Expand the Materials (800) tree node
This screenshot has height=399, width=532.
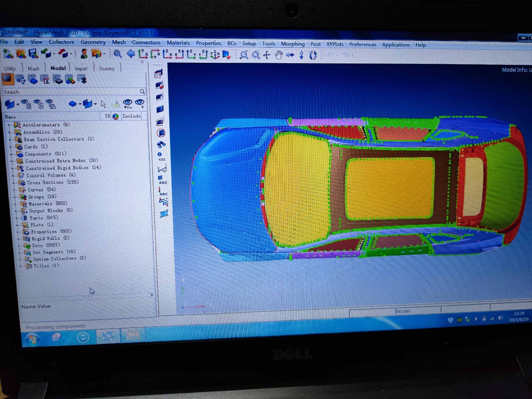(x=15, y=204)
